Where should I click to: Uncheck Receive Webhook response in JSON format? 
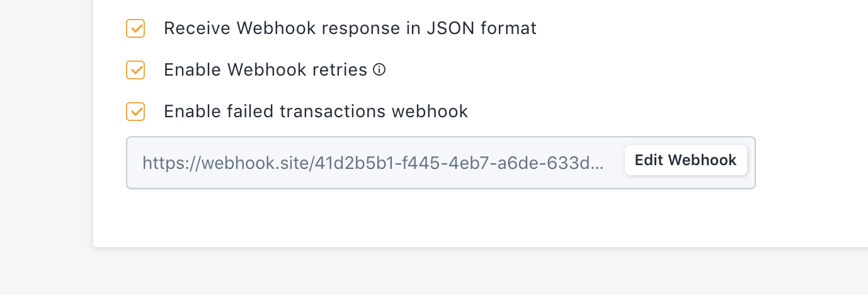(135, 28)
